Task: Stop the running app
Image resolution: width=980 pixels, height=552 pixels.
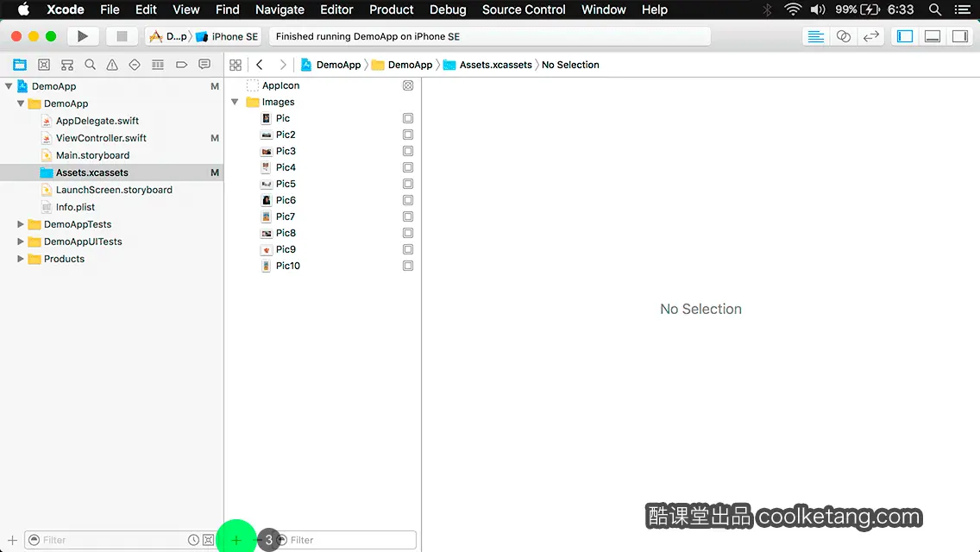Action: (122, 36)
